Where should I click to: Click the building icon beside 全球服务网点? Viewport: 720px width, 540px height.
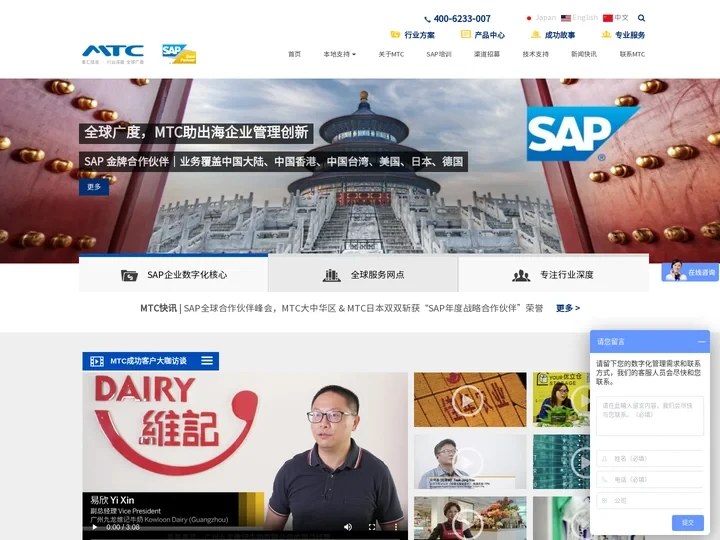pos(332,275)
